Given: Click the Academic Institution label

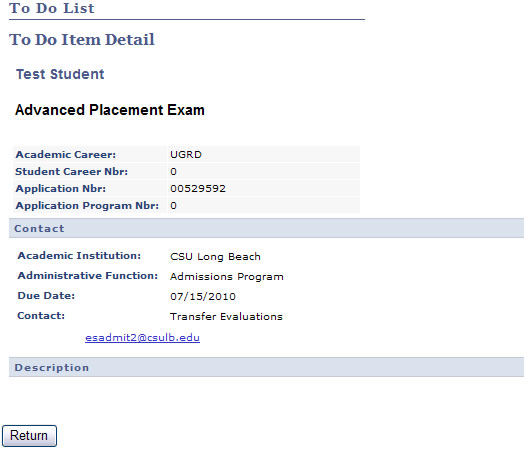Looking at the screenshot, I should point(79,255).
